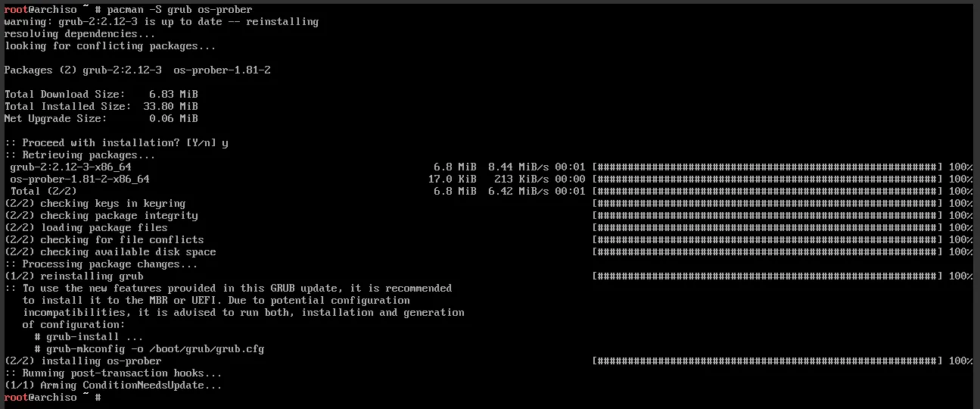Click the 'Total Download Size: 6.83 MiB' line
980x409 pixels.
pyautogui.click(x=101, y=95)
